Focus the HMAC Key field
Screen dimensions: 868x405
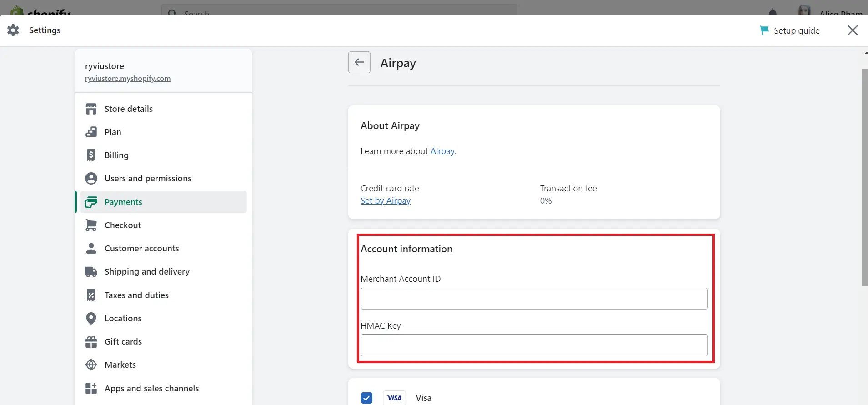(534, 345)
